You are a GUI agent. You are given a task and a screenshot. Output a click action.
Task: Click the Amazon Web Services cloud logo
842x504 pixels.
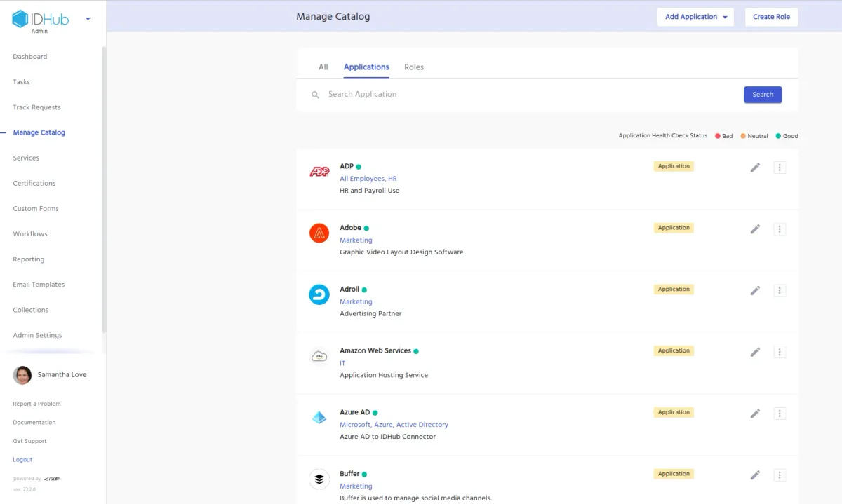tap(319, 355)
